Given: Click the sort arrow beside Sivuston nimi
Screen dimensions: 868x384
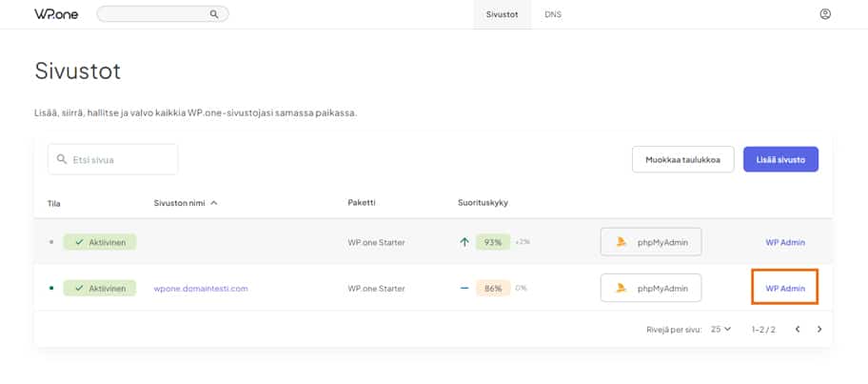Looking at the screenshot, I should click(x=214, y=203).
